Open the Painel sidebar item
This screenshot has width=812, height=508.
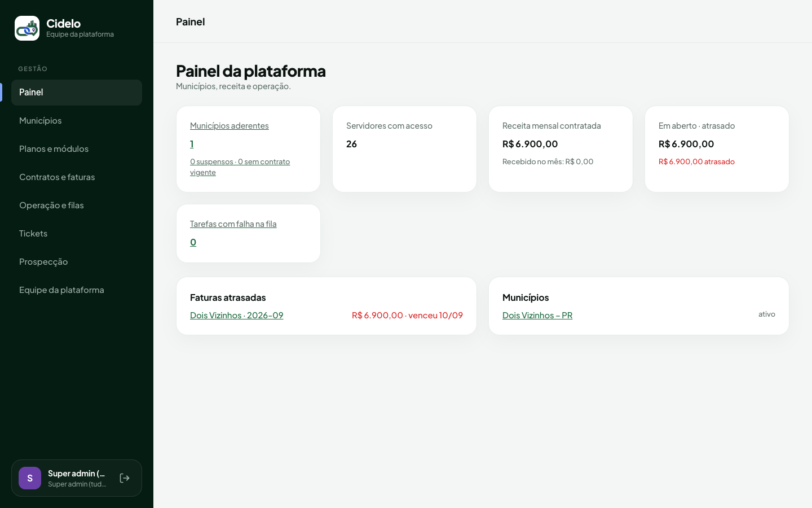click(x=77, y=93)
